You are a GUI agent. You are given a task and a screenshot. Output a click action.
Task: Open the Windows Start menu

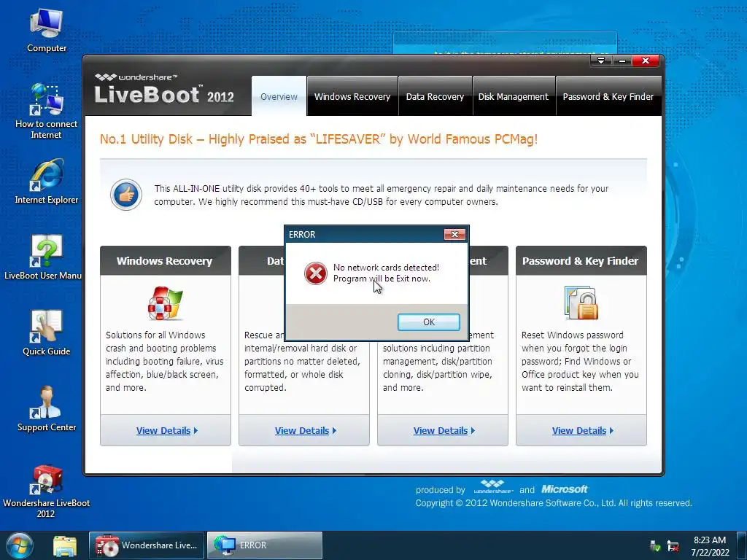[x=20, y=545]
